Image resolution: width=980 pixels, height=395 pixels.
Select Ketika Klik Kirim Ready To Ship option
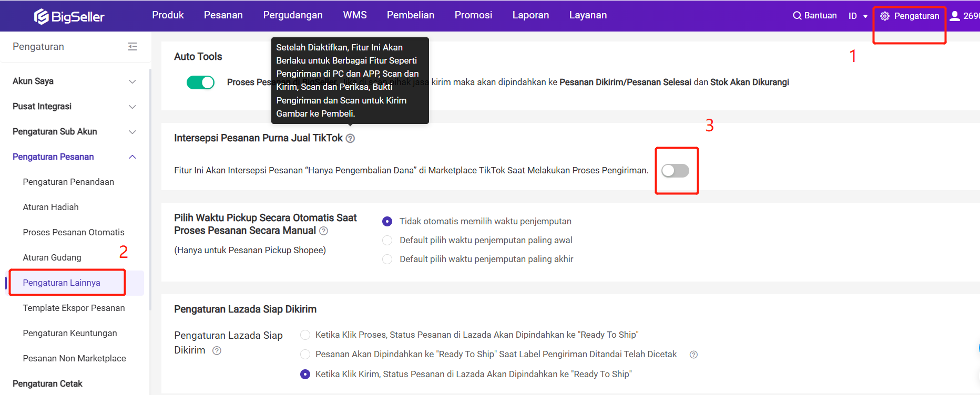tap(305, 375)
